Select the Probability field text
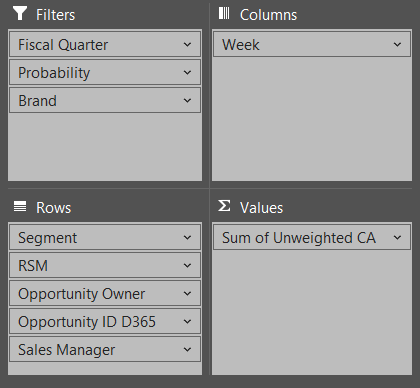The width and height of the screenshot is (420, 388). point(54,73)
